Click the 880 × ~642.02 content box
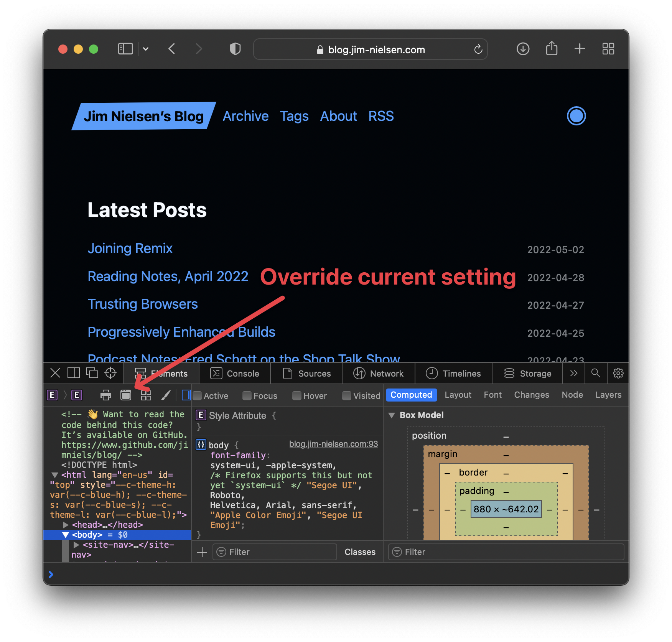This screenshot has width=672, height=642. point(506,509)
